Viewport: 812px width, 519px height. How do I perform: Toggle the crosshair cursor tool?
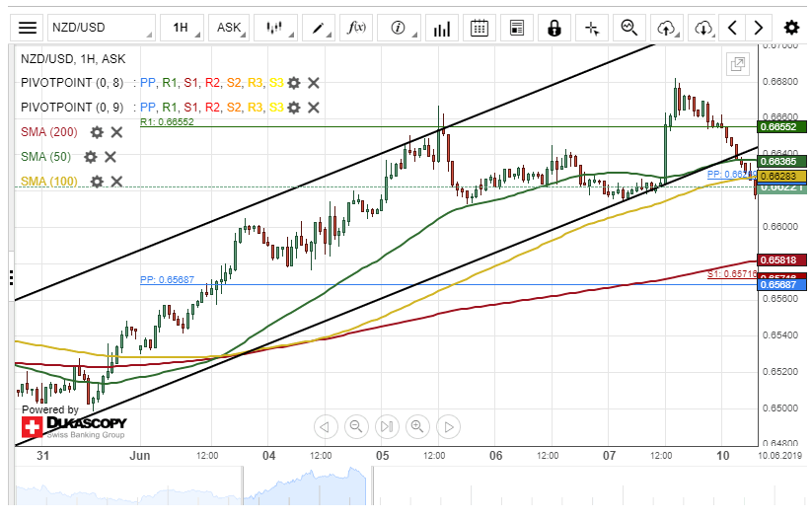point(592,28)
